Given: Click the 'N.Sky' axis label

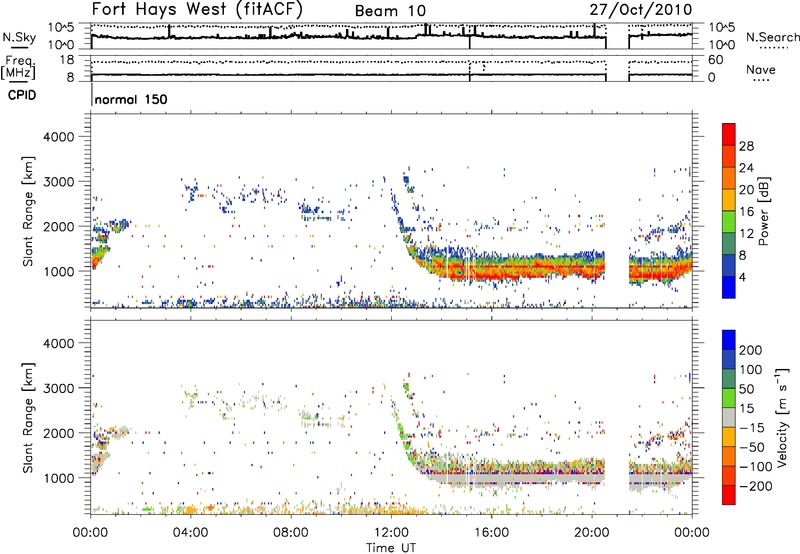Looking at the screenshot, I should pyautogui.click(x=19, y=37).
